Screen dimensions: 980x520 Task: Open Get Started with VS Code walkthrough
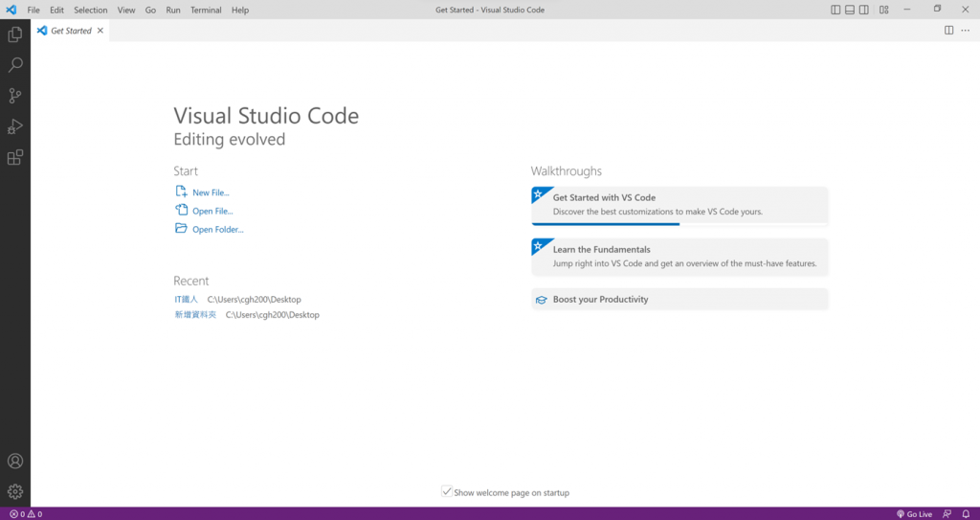pyautogui.click(x=679, y=205)
